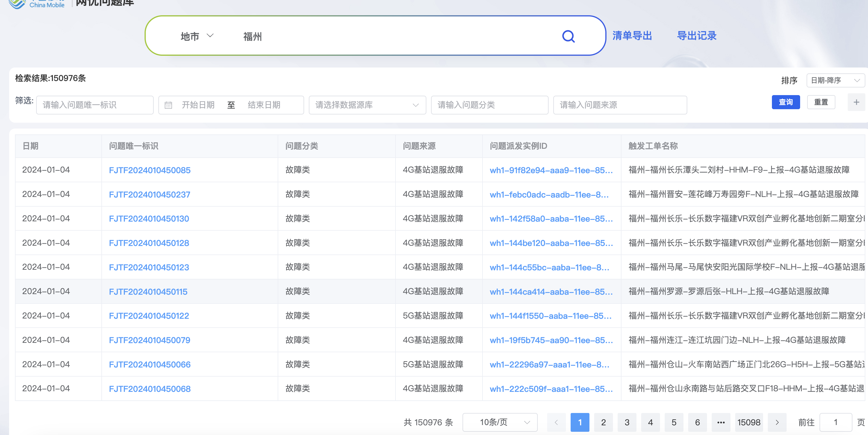Click 检索结果:150976条 result count text
The height and width of the screenshot is (435, 868).
(51, 78)
